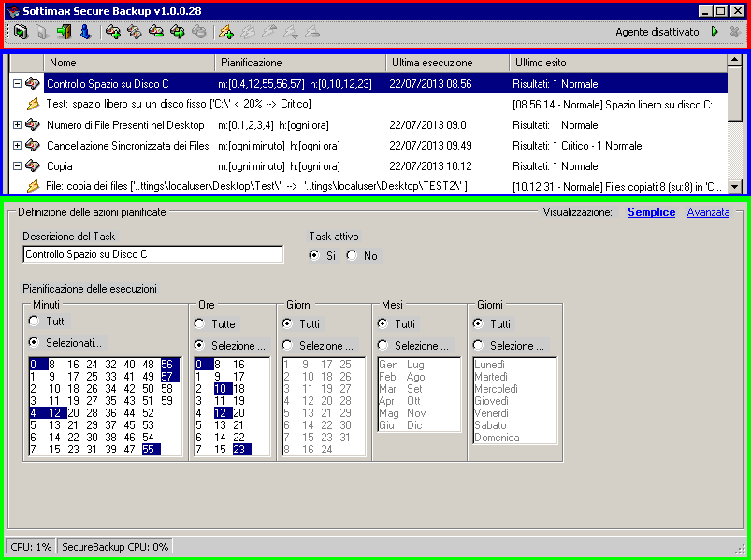The image size is (751, 560).
Task: Click task icon of Cancellazione Sincronizzata row
Action: click(32, 145)
